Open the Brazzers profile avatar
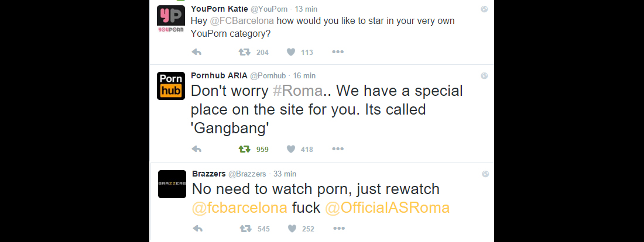This screenshot has height=242, width=644. pyautogui.click(x=172, y=184)
